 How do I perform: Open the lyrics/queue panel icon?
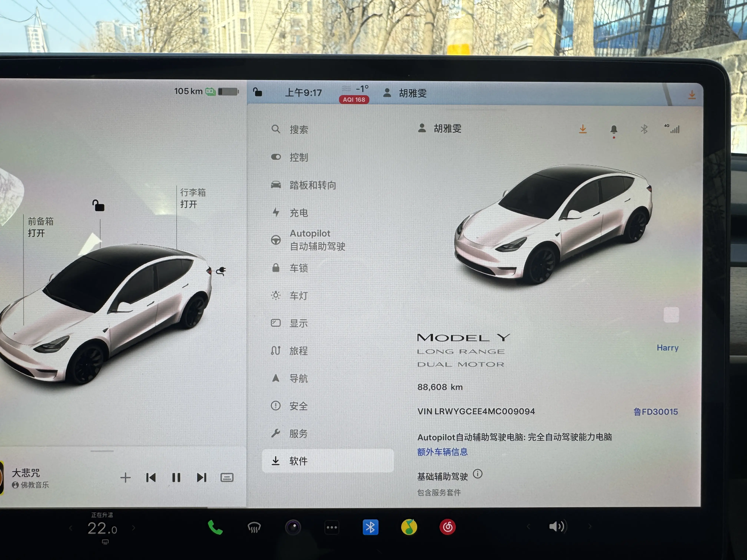(x=227, y=478)
